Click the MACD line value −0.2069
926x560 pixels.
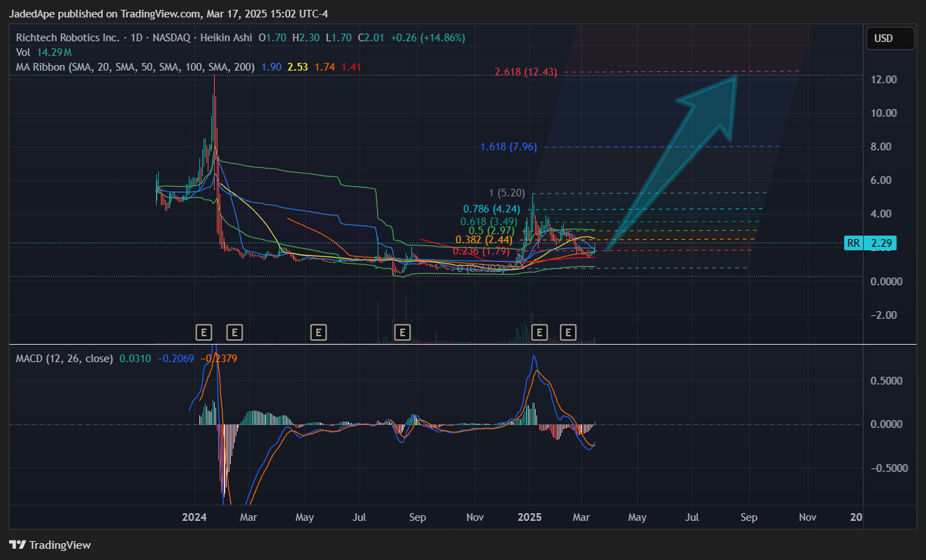tap(176, 359)
